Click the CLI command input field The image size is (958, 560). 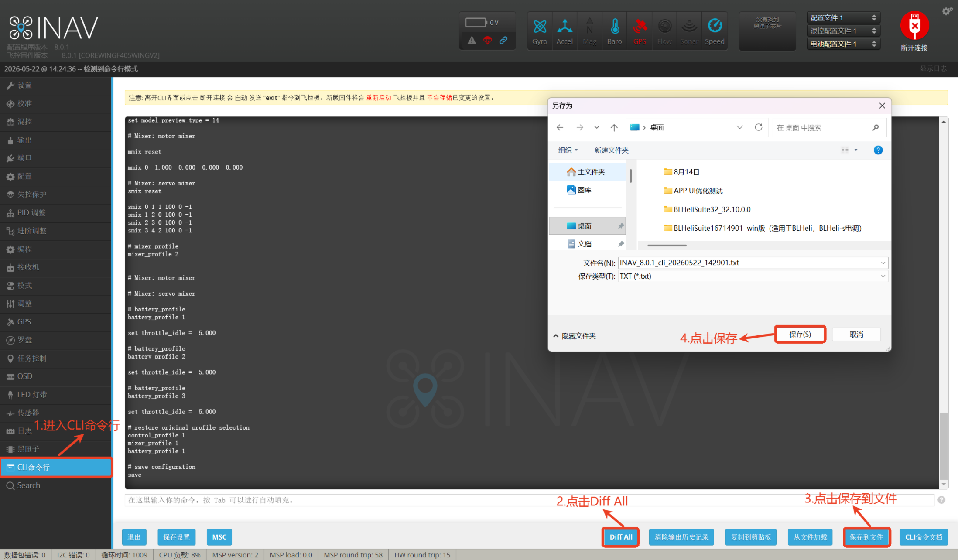[529, 500]
